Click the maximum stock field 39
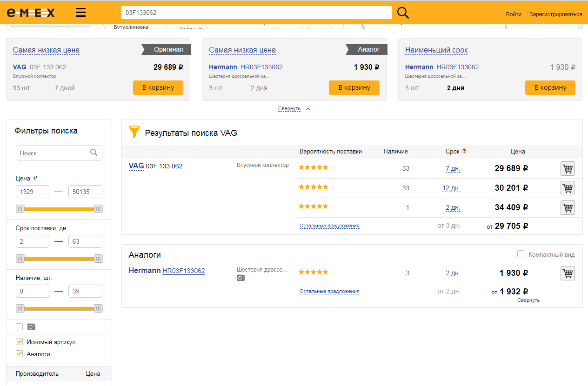The height and width of the screenshot is (386, 588). click(x=85, y=291)
